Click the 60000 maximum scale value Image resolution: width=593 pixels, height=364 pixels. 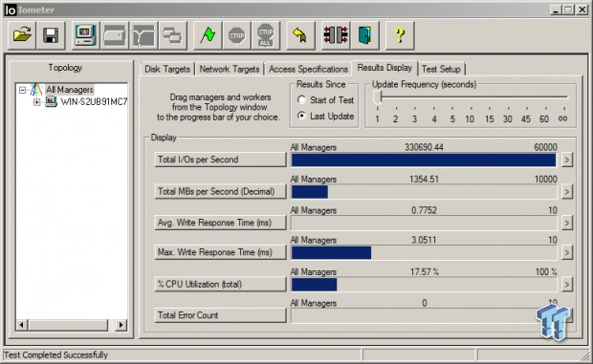[545, 147]
